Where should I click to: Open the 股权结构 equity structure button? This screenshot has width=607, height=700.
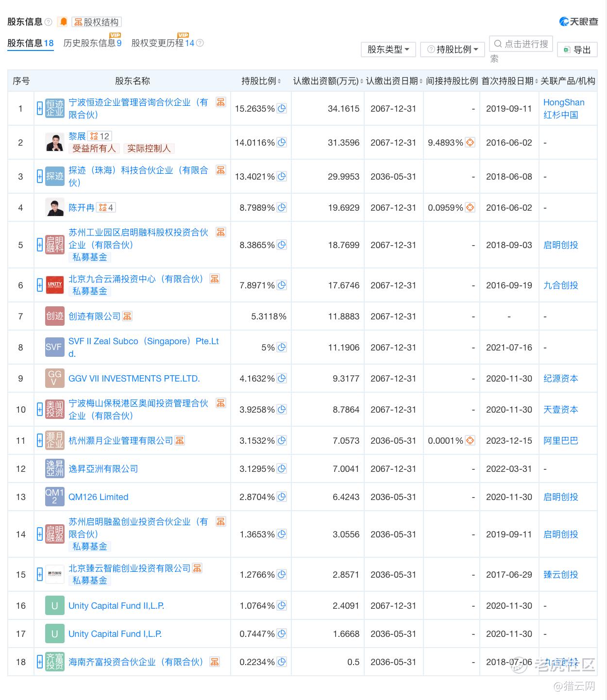point(97,22)
